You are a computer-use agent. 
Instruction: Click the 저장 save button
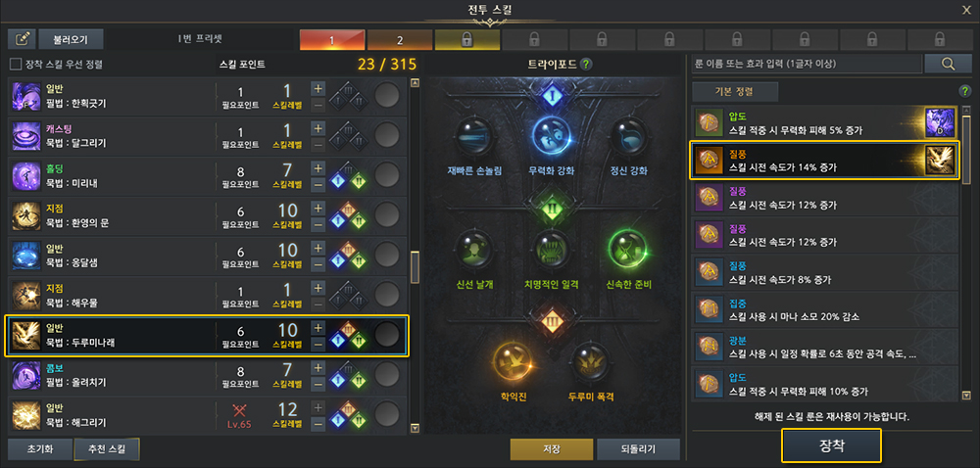click(x=552, y=449)
